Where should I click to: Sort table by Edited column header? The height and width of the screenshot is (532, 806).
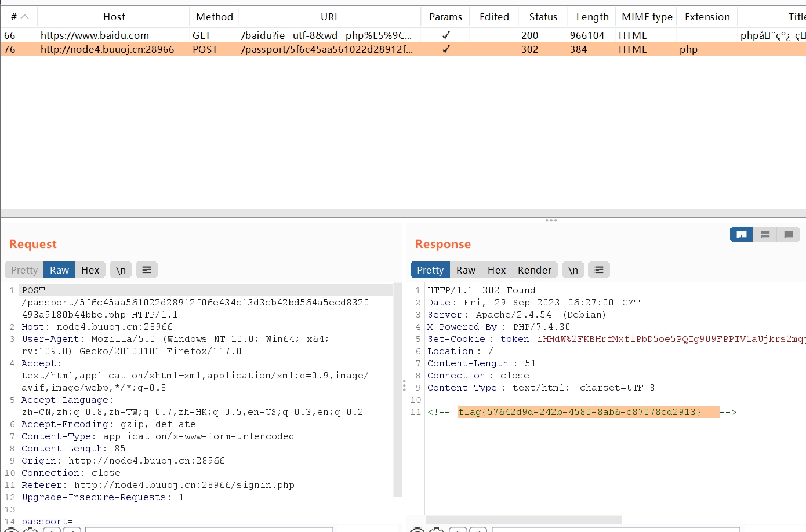pyautogui.click(x=494, y=17)
